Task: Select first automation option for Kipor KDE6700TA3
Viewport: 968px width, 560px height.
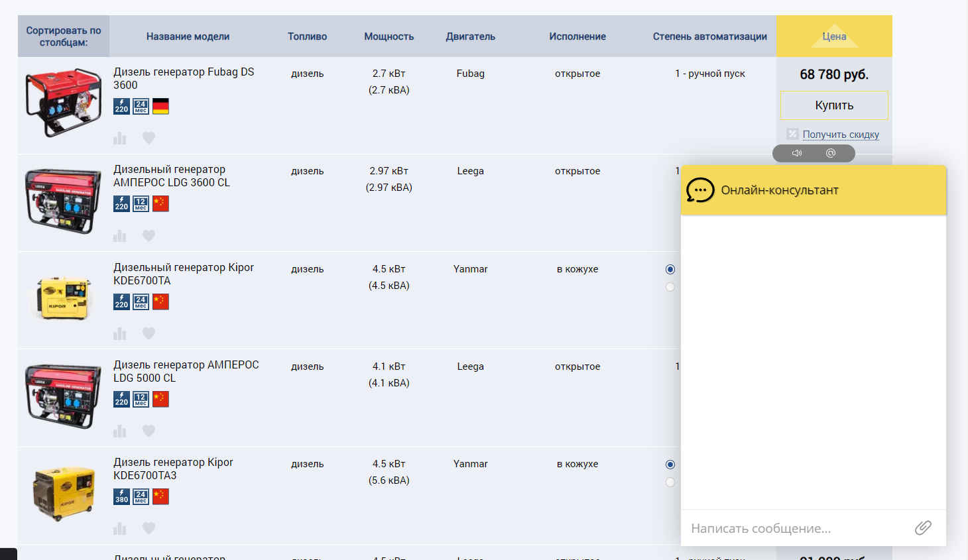Action: point(670,465)
